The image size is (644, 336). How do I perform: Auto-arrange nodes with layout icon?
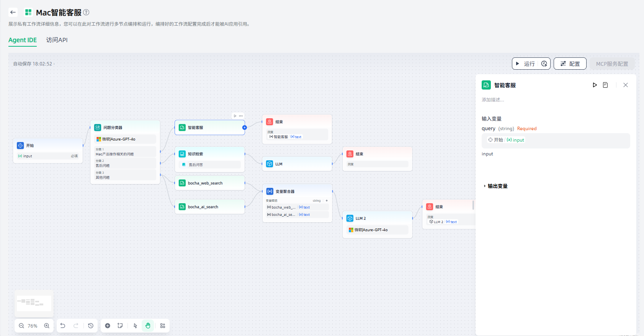pos(163,326)
